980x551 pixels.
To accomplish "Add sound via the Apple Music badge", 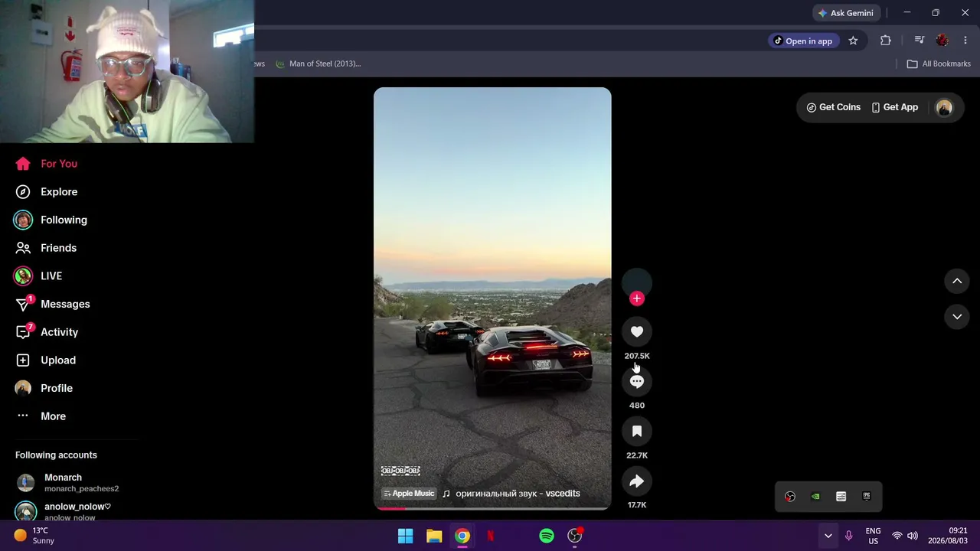I will [409, 494].
